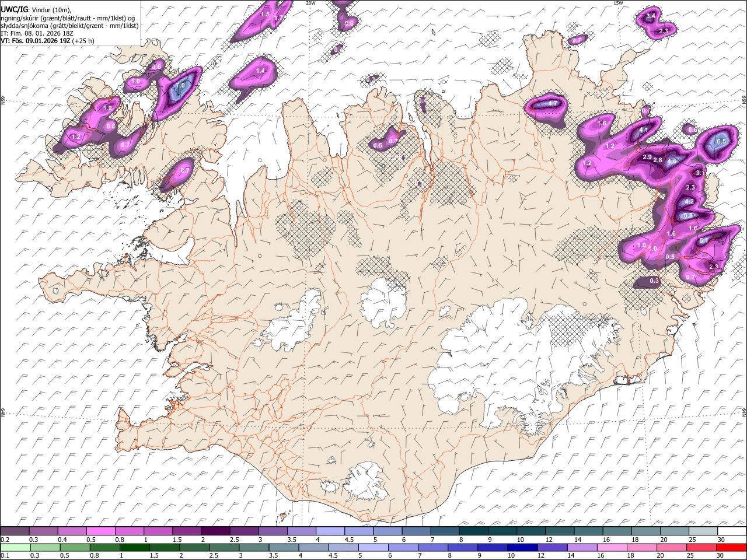Pick the light lavender 4–4.5 snow swatch
Viewport: 747px width, 560px height.
(x=330, y=531)
